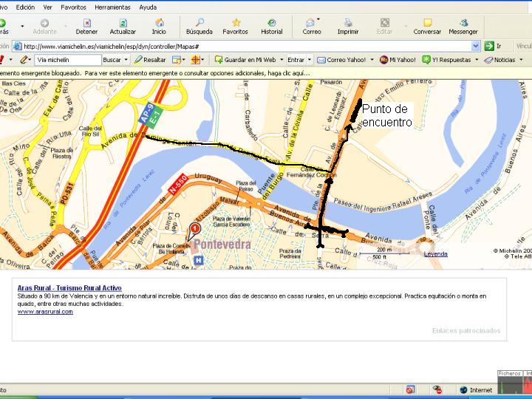Go to Inicio home icon
This screenshot has height=399, width=532.
coord(159,23)
